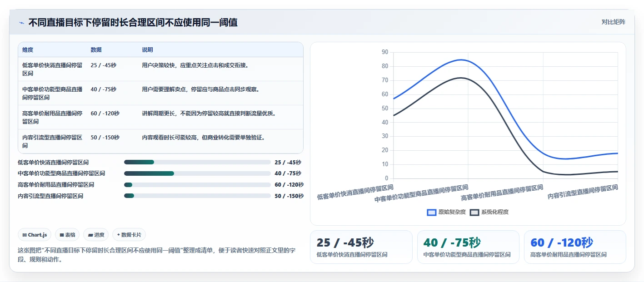Click description 内容观看时长可能较高 in table

pos(203,138)
